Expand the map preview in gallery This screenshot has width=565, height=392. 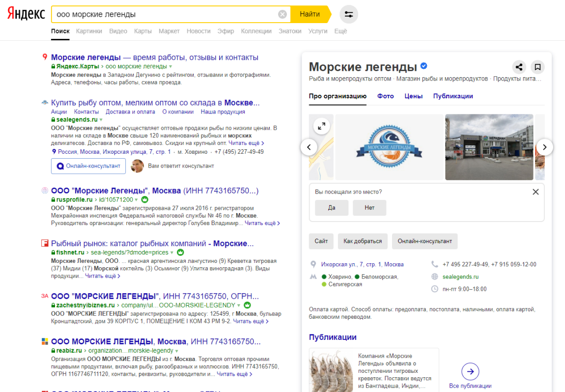[321, 126]
